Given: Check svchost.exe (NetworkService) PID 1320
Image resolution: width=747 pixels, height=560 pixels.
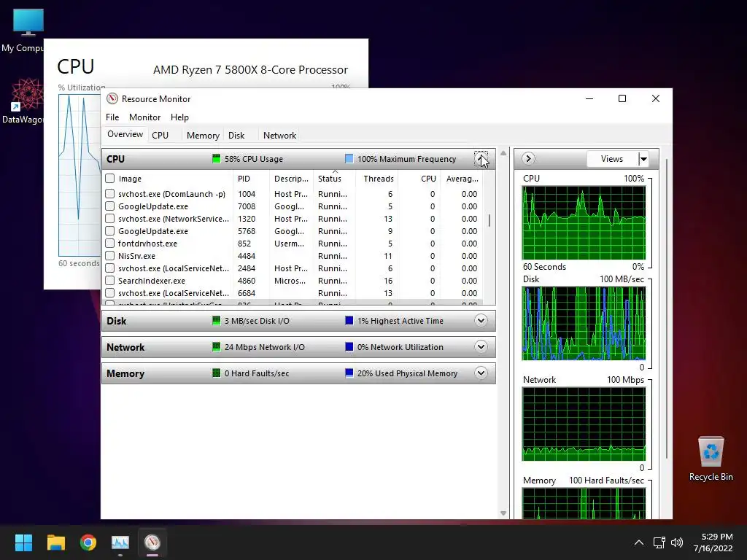Looking at the screenshot, I should point(110,219).
